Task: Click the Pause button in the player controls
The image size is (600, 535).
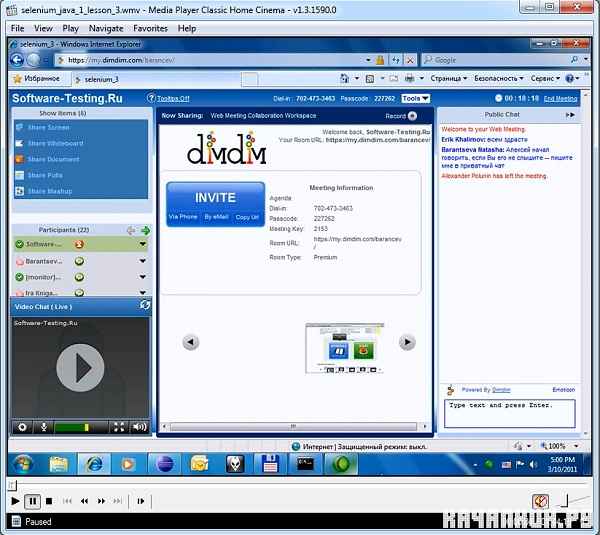Action: pyautogui.click(x=33, y=501)
